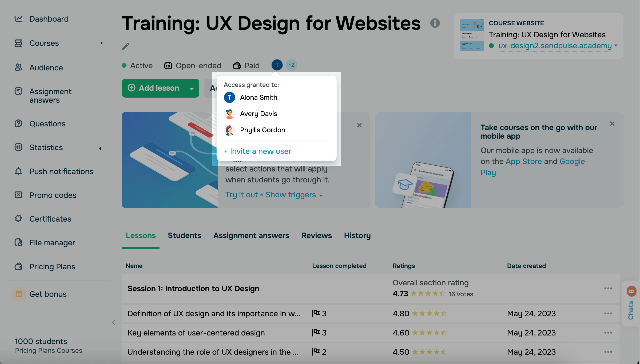640x364 pixels.
Task: Click the Get bonus gift icon
Action: coord(19,294)
